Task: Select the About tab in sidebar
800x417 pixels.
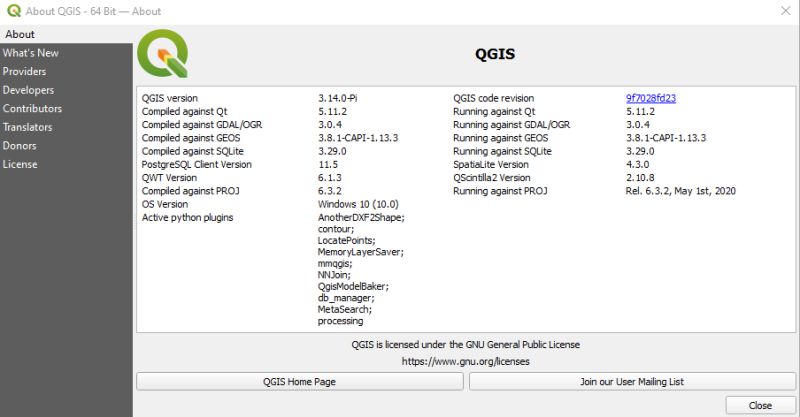Action: pyautogui.click(x=66, y=34)
